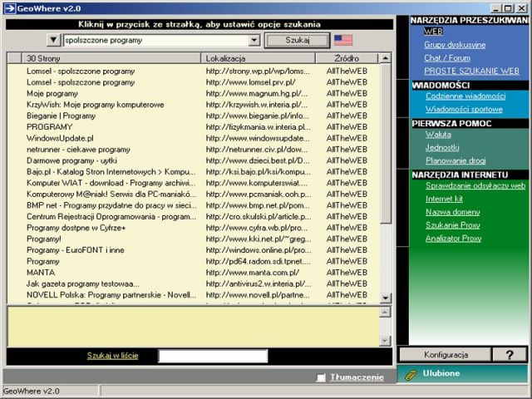
Task: Open Codzienne wiadomości
Action: coord(465,96)
